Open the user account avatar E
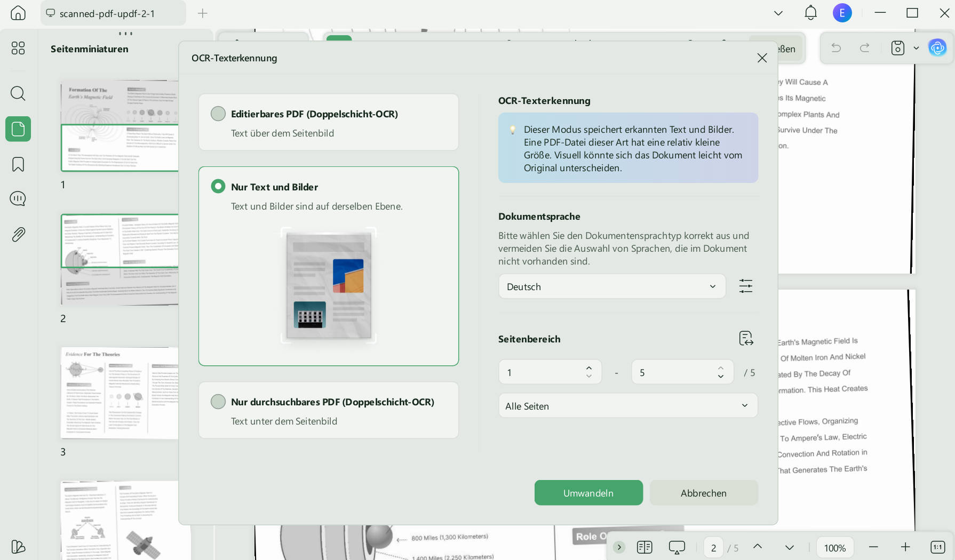The height and width of the screenshot is (560, 955). pos(842,13)
